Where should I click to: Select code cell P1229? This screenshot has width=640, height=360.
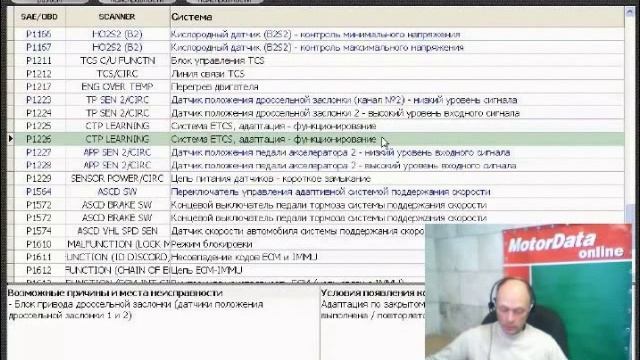(39, 178)
